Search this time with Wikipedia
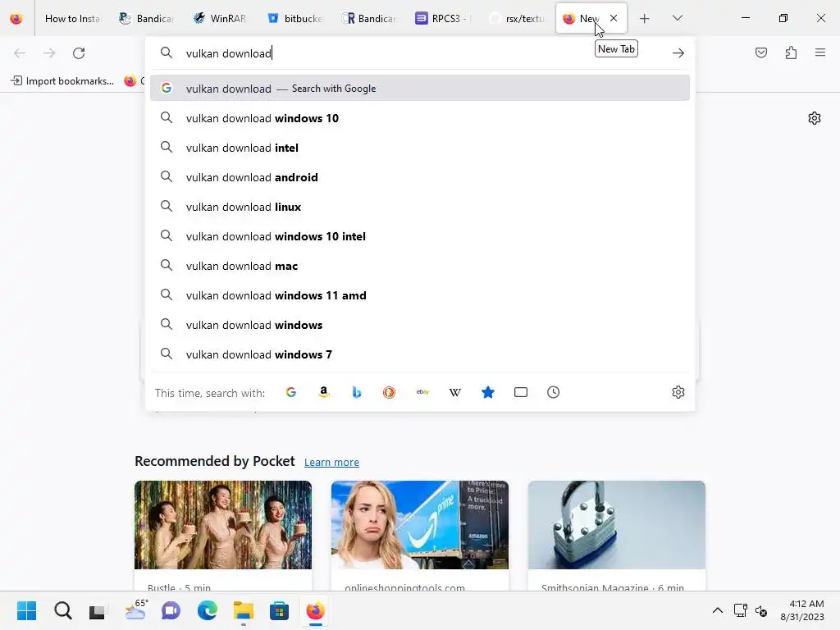 tap(454, 393)
